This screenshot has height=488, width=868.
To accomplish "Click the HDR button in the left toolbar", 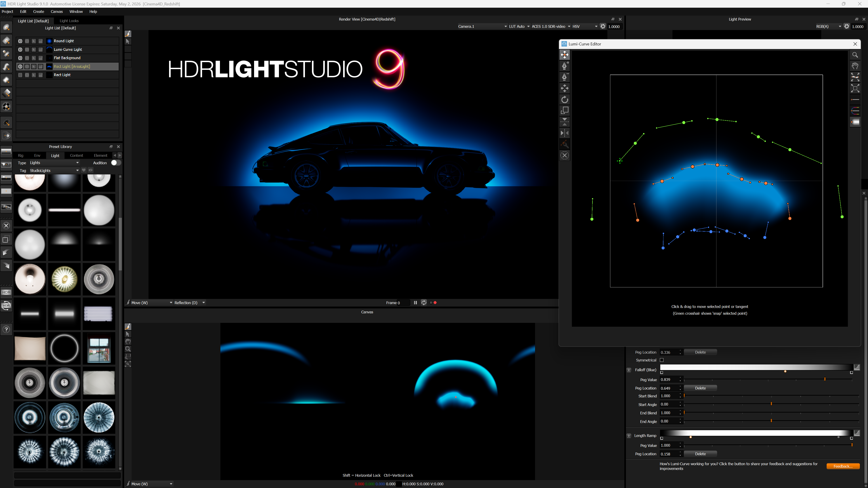I will tap(6, 292).
